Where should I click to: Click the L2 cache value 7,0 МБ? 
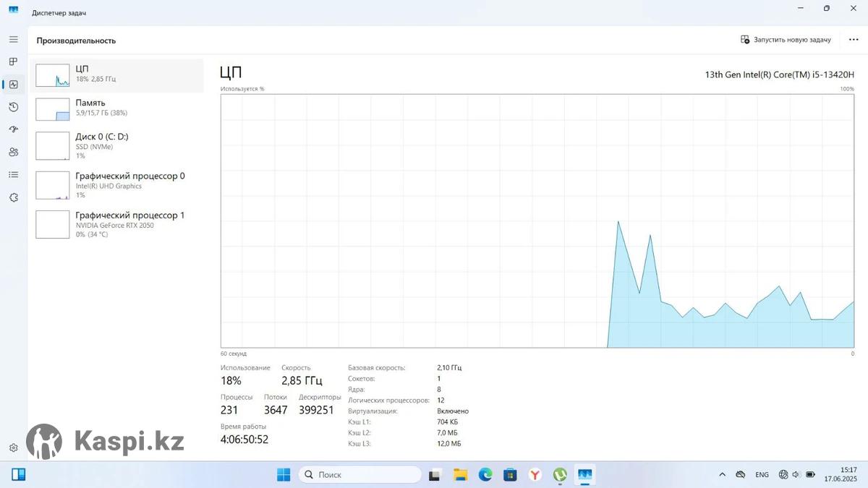point(448,432)
